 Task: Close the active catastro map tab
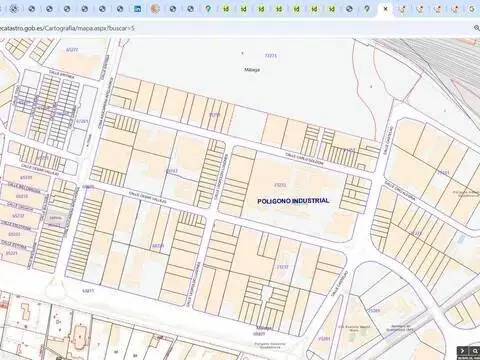pyautogui.click(x=385, y=9)
